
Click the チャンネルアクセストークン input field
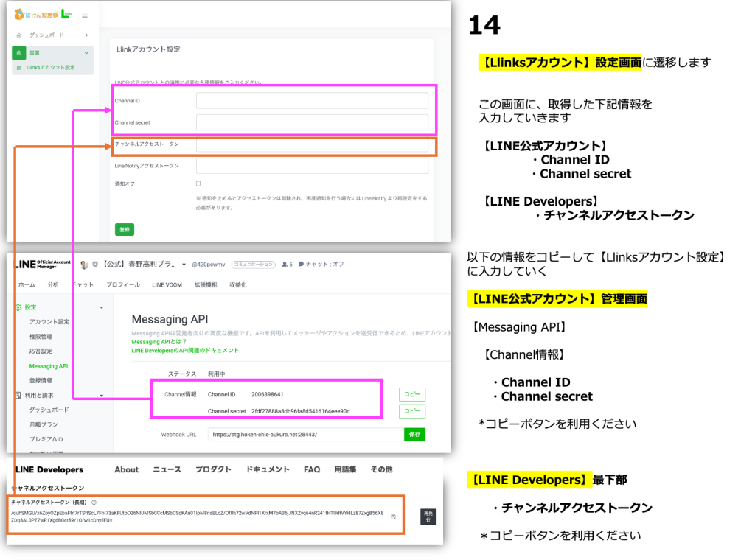click(x=312, y=145)
